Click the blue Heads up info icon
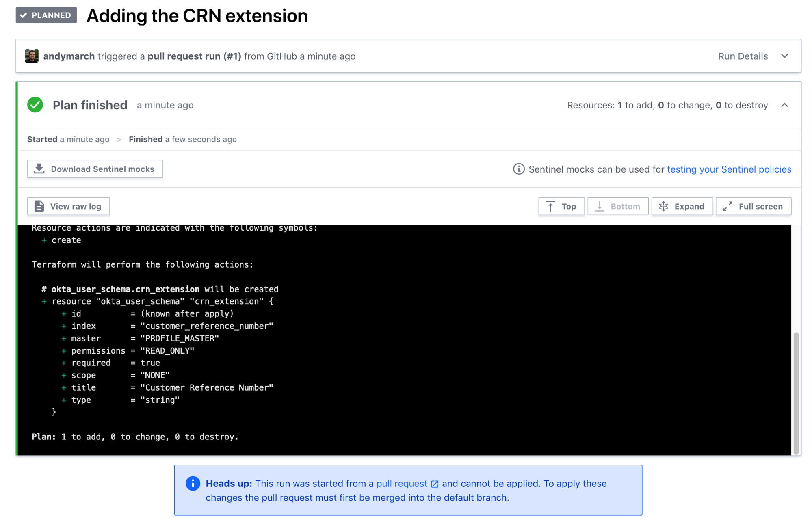Image resolution: width=812 pixels, height=523 pixels. [x=193, y=484]
